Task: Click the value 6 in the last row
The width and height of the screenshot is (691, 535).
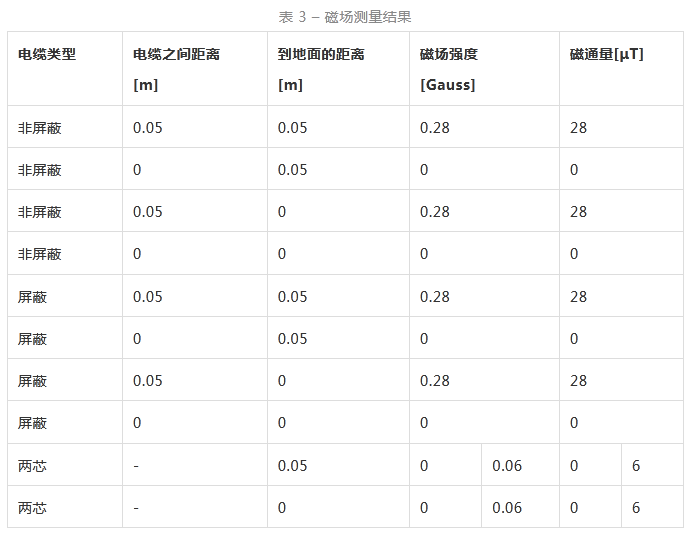Action: 636,508
